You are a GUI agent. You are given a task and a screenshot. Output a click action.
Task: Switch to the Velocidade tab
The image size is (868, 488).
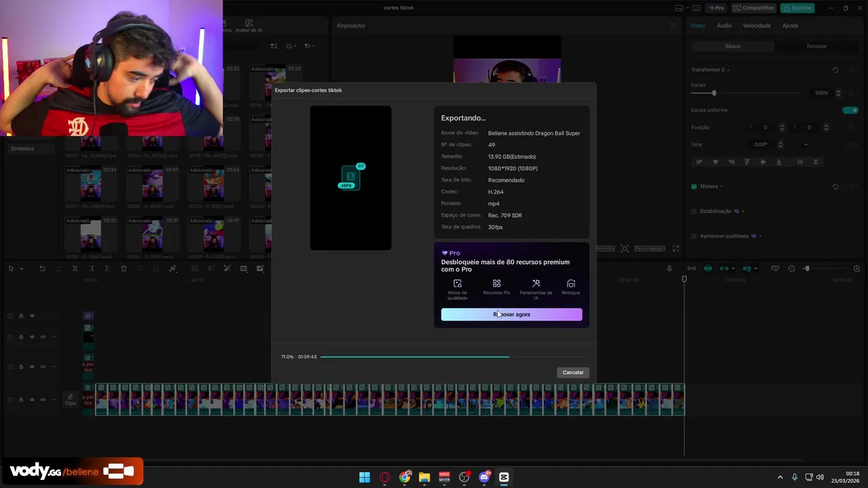coord(757,26)
